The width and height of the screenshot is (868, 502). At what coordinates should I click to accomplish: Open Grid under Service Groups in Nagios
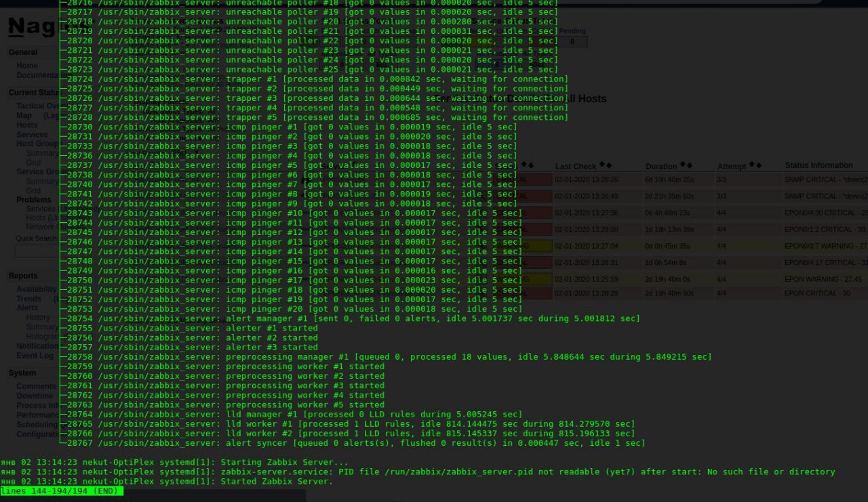point(33,191)
